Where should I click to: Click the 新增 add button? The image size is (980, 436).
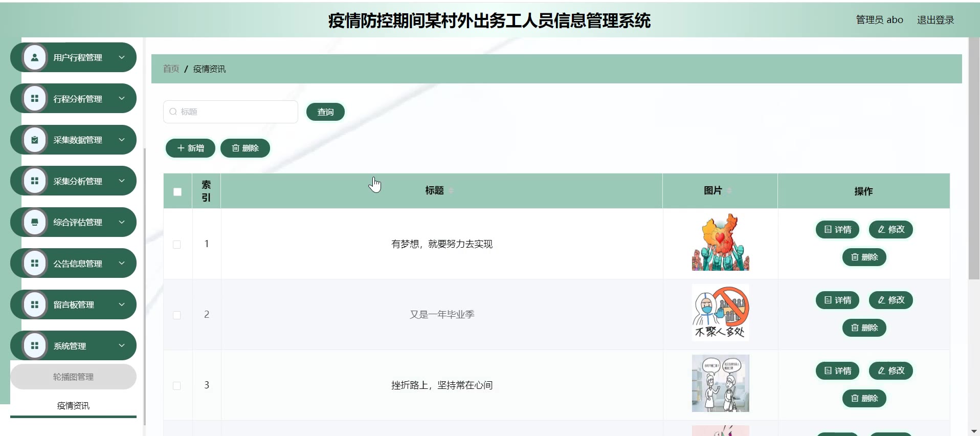190,148
